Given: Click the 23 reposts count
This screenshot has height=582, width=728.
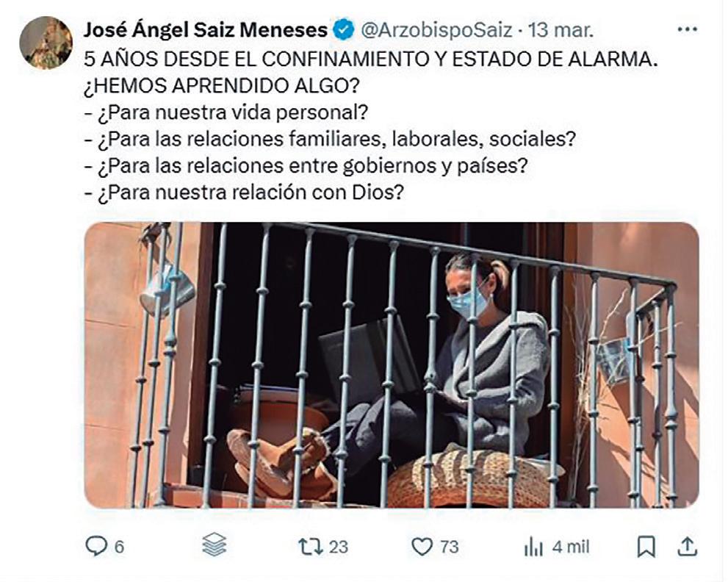Looking at the screenshot, I should [x=338, y=547].
